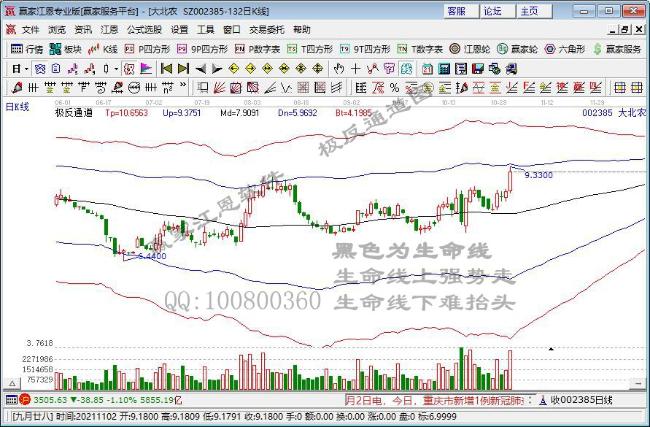This screenshot has width=650, height=427.
Task: Open the candlestick style dropdown arrow
Action: point(116,69)
